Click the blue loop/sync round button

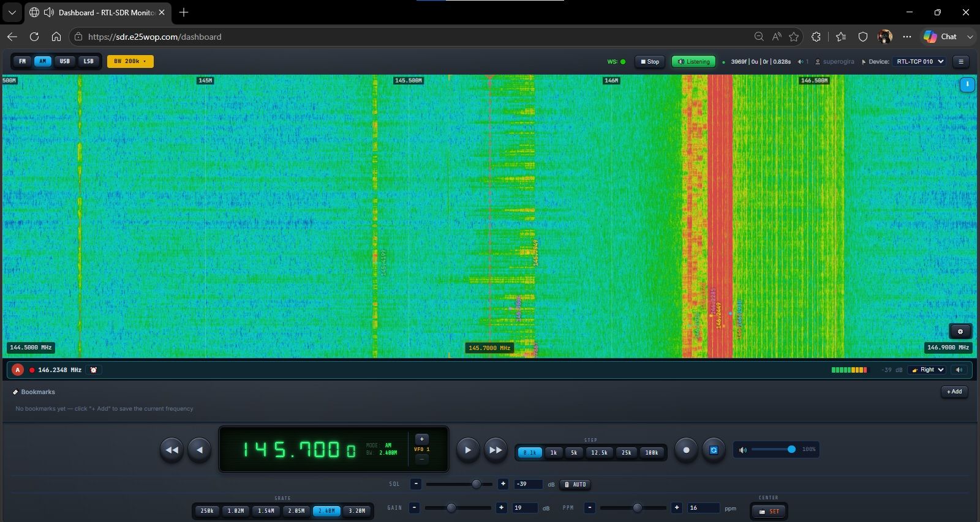[x=714, y=450]
